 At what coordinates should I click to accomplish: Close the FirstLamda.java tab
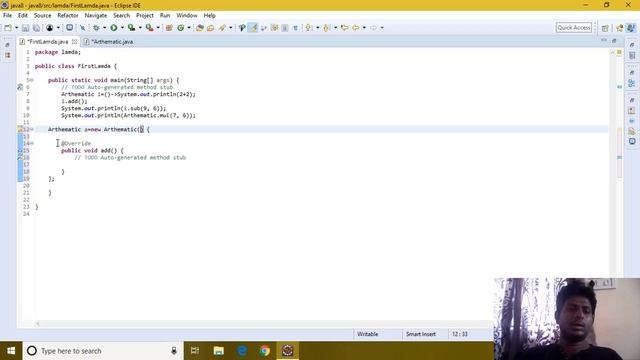74,42
